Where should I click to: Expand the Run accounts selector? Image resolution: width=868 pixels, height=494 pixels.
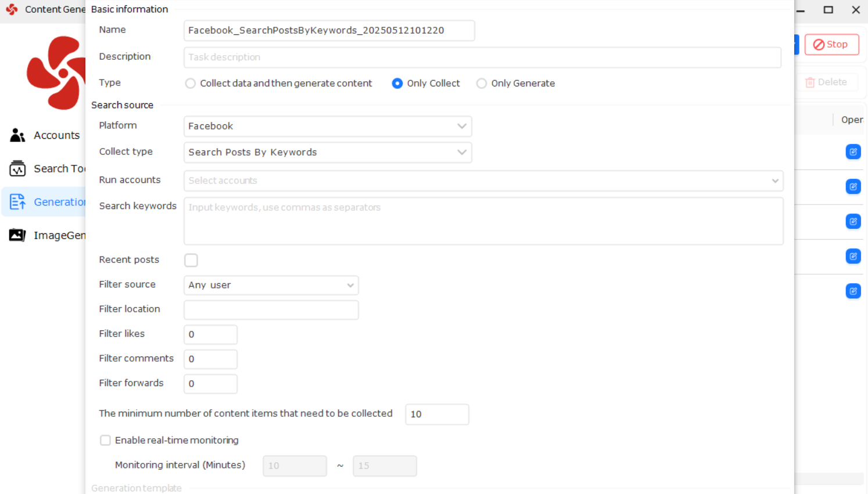pos(483,181)
